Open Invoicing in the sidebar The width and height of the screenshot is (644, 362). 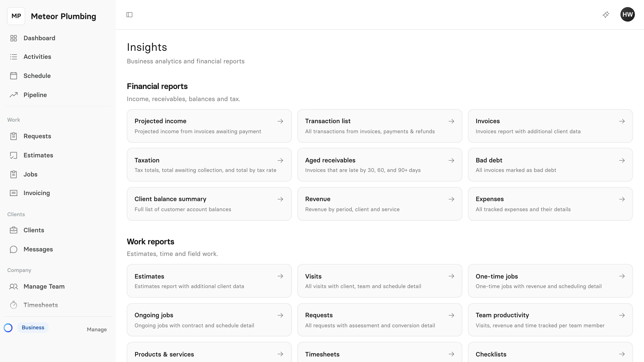pyautogui.click(x=58, y=193)
